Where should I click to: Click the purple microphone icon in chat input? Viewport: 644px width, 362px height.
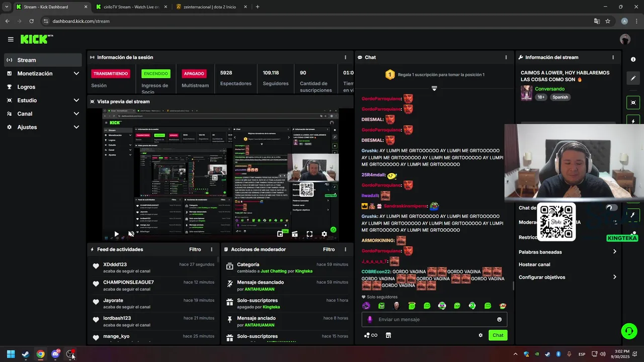click(x=370, y=319)
